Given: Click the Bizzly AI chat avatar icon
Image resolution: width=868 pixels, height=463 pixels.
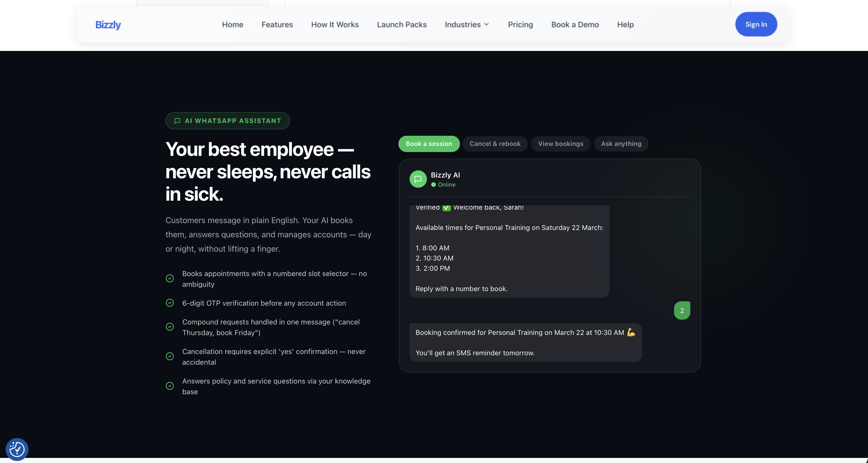Looking at the screenshot, I should pos(418,179).
